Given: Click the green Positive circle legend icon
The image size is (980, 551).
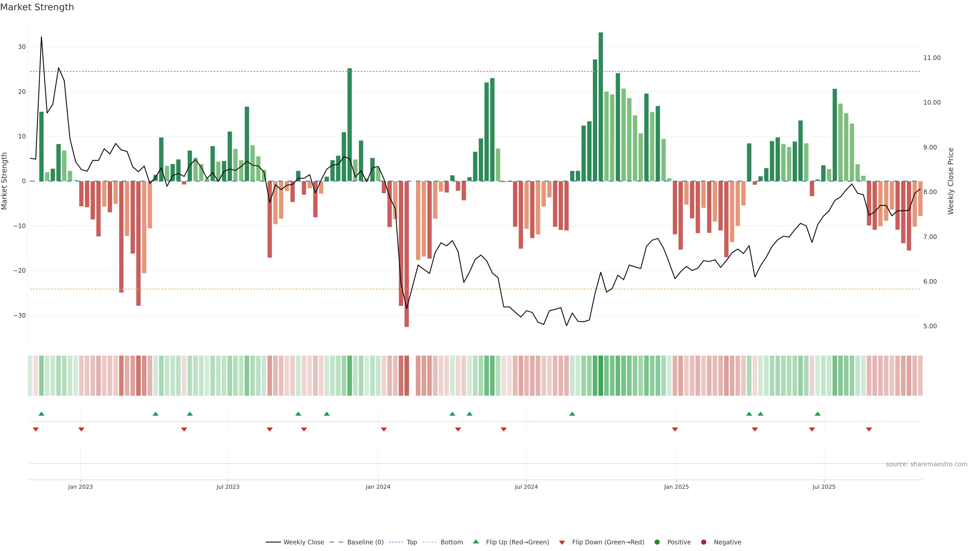Looking at the screenshot, I should click(x=657, y=542).
